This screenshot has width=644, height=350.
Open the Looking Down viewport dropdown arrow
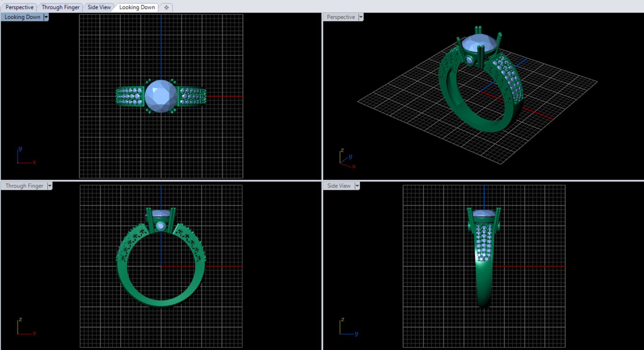click(46, 17)
